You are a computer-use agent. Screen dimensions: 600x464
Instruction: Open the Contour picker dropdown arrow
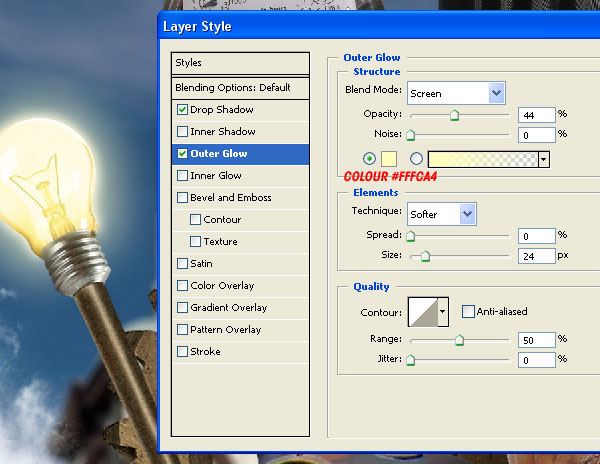pyautogui.click(x=443, y=312)
